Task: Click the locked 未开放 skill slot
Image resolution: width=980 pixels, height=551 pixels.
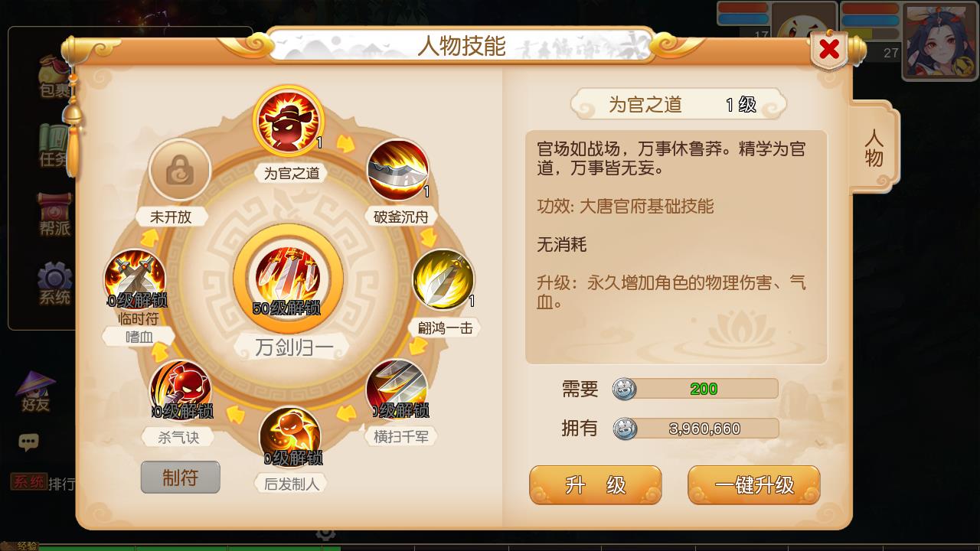Action: click(x=181, y=170)
